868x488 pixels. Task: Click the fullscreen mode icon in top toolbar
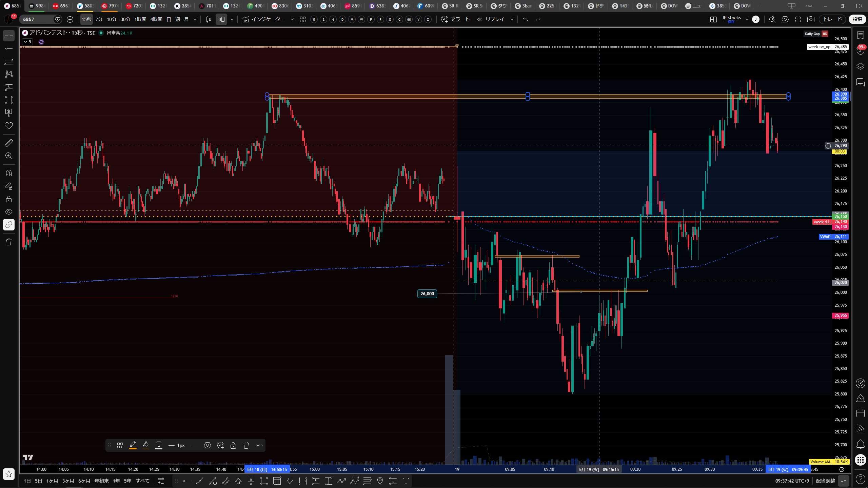click(798, 19)
